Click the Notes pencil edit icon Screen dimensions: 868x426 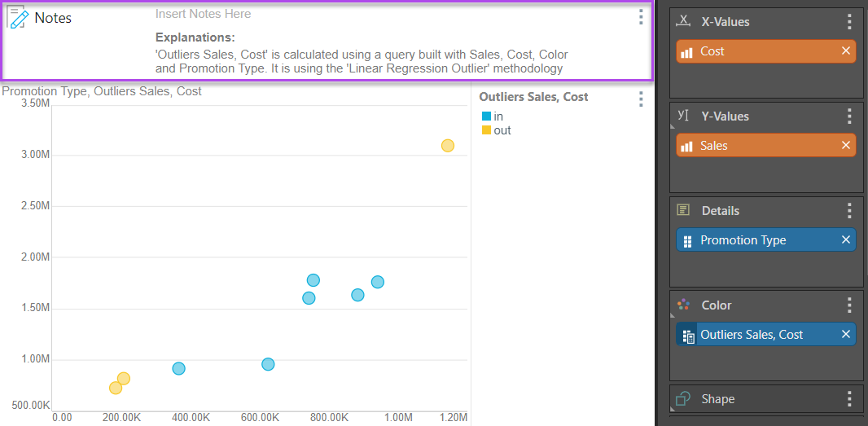pyautogui.click(x=18, y=17)
